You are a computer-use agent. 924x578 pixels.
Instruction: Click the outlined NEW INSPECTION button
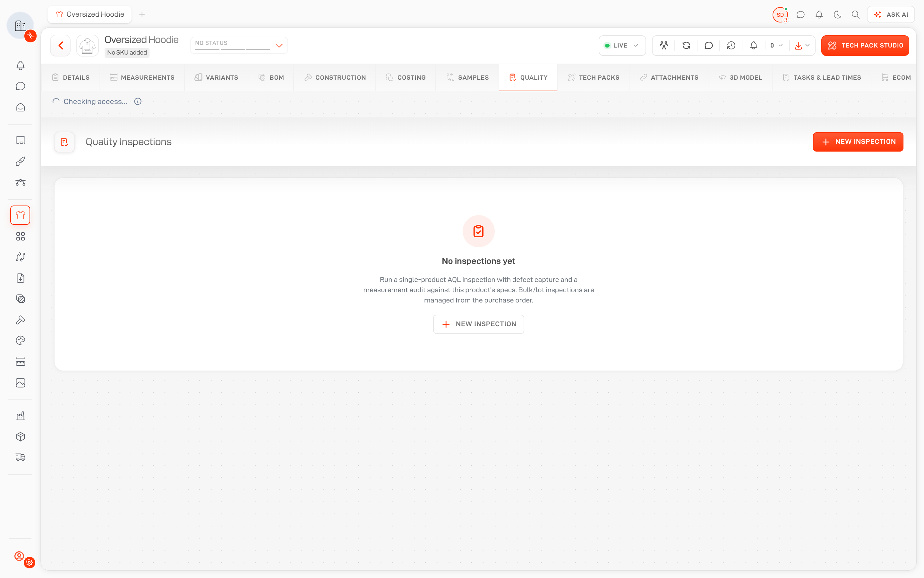tap(478, 324)
